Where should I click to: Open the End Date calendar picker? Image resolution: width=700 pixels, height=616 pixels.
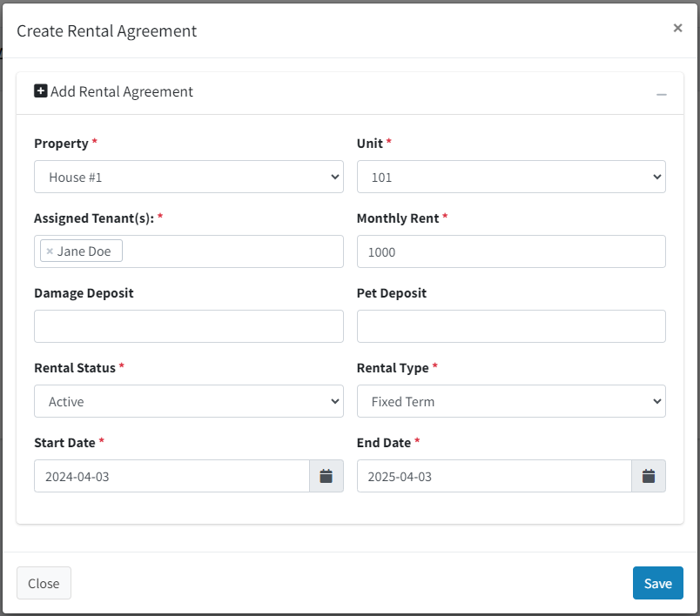[649, 477]
